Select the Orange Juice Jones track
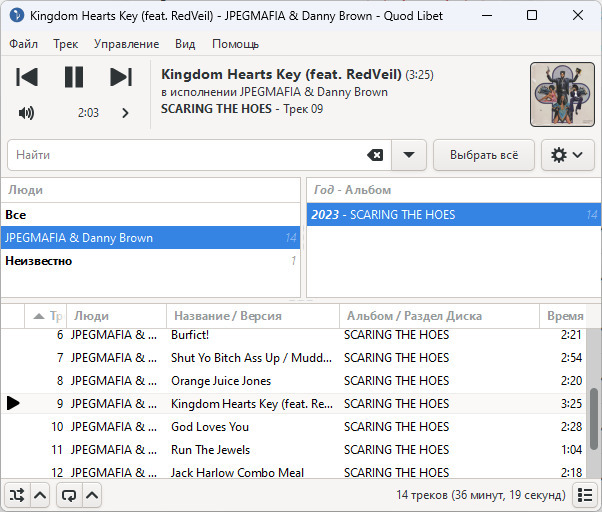602x512 pixels. click(x=293, y=381)
